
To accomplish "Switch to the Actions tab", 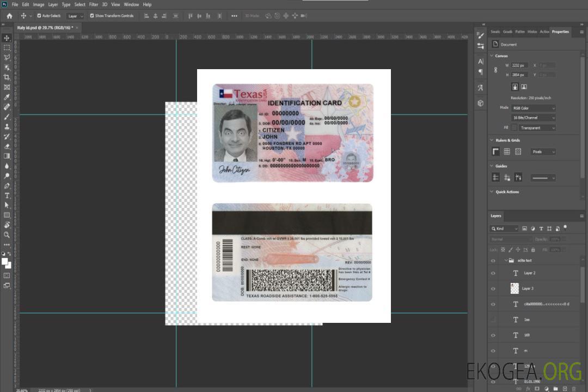I will click(544, 32).
